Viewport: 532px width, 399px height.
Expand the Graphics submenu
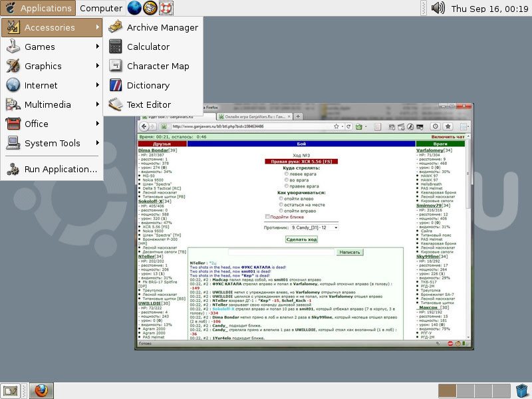point(52,66)
